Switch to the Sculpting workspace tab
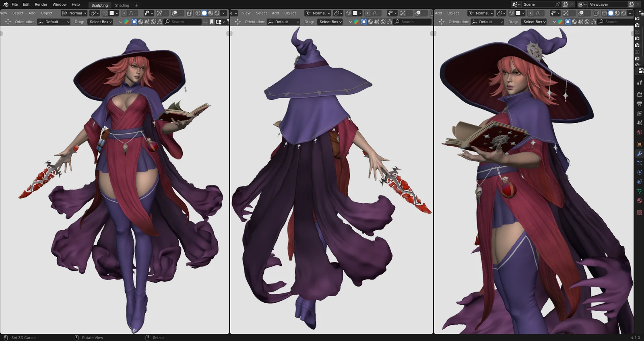The height and width of the screenshot is (341, 644). (x=99, y=5)
